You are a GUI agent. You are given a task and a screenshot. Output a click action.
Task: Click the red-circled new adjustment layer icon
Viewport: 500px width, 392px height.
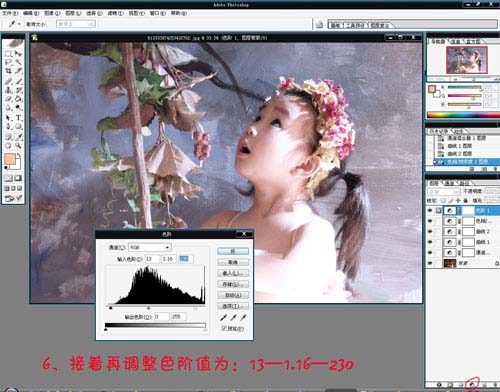[x=472, y=384]
